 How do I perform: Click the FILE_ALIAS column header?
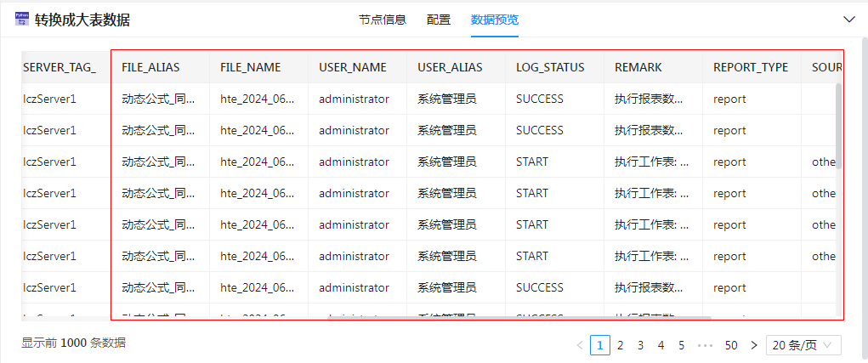[x=150, y=67]
